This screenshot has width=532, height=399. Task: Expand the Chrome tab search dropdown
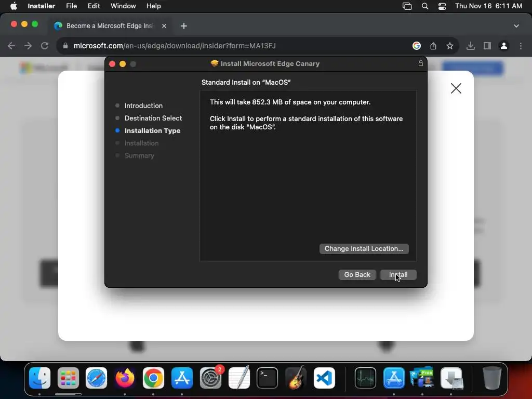click(516, 26)
